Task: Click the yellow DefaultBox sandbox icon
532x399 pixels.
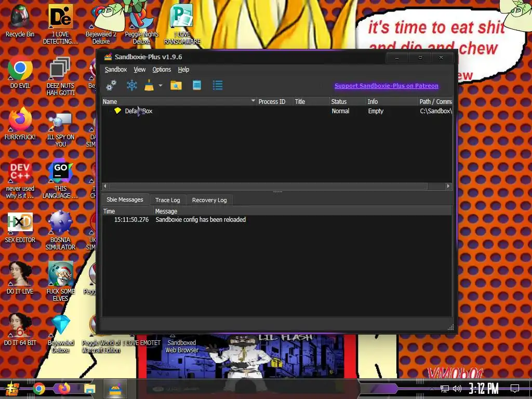Action: [117, 111]
